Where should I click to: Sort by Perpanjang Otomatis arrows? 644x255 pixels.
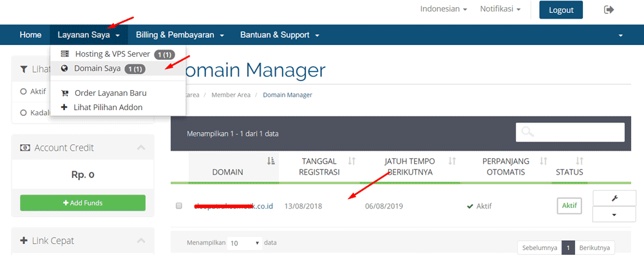point(544,162)
